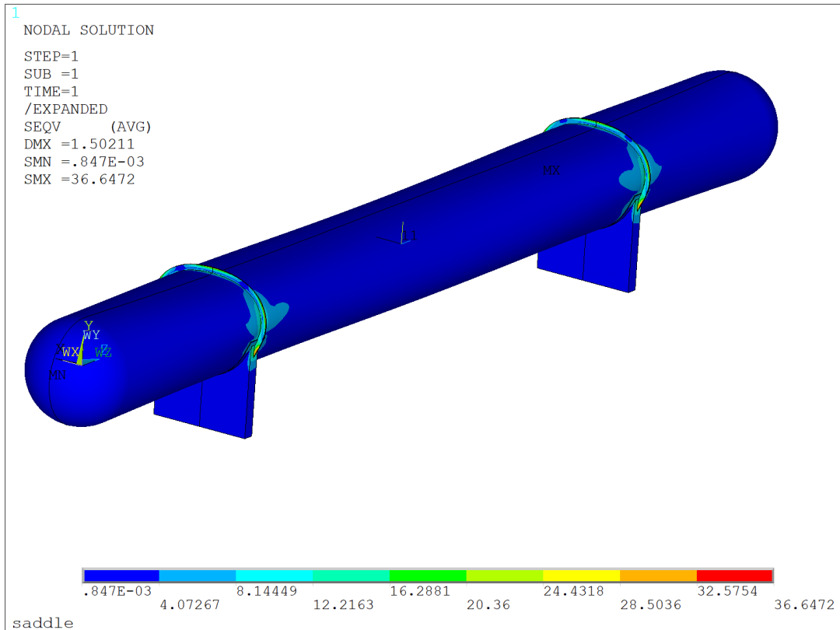This screenshot has width=840, height=630.
Task: Click the window number 1 label
Action: point(16,13)
